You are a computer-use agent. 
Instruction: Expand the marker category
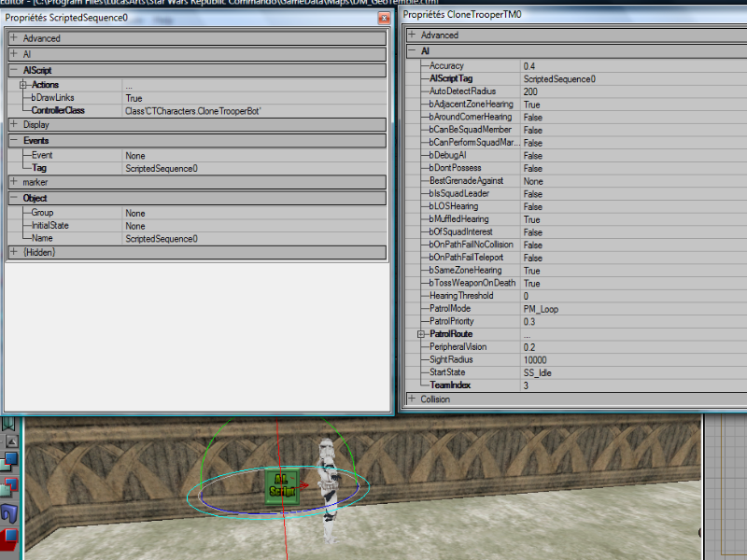tap(14, 182)
